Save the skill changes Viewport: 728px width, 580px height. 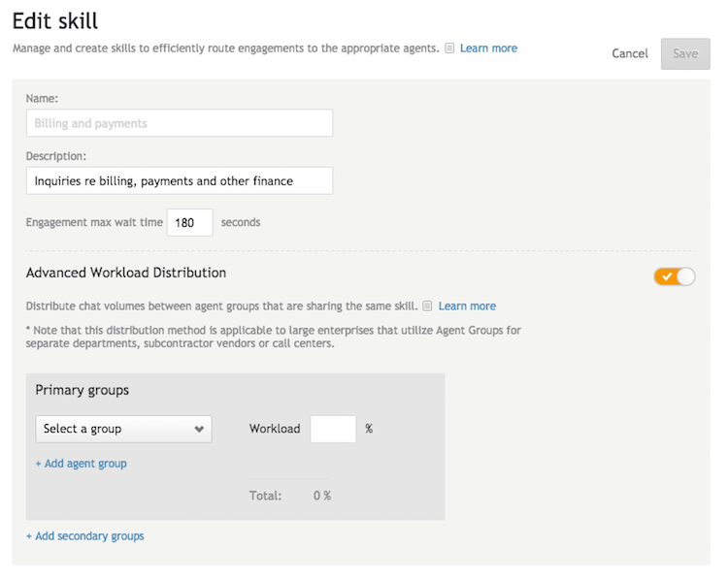pos(685,53)
